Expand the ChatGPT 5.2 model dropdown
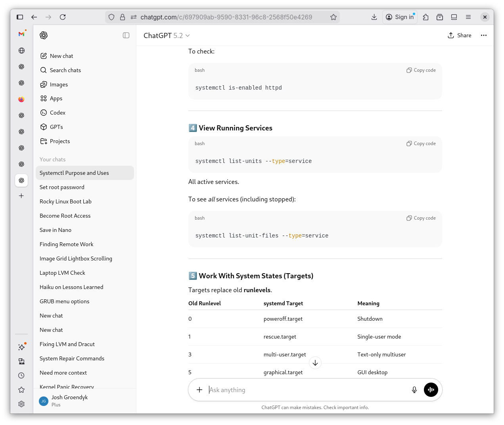This screenshot has height=425, width=504. pyautogui.click(x=167, y=36)
